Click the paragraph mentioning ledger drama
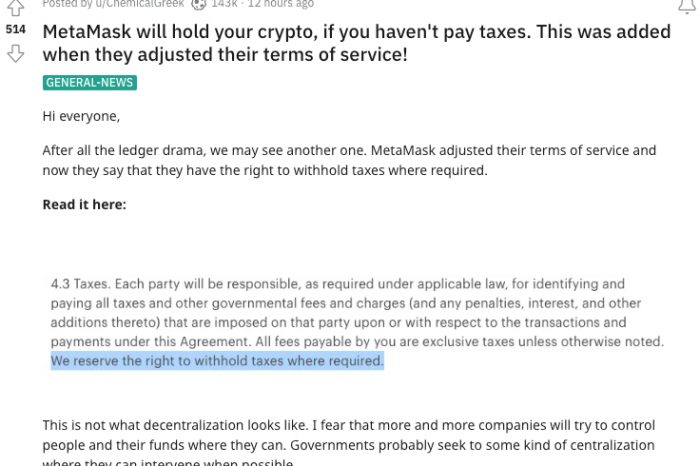This screenshot has width=700, height=466. (x=349, y=160)
